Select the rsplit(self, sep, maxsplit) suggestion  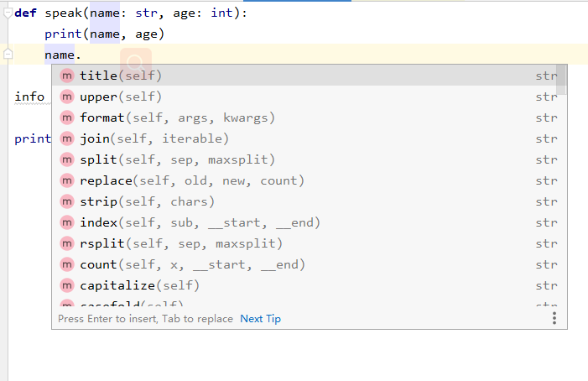(181, 243)
